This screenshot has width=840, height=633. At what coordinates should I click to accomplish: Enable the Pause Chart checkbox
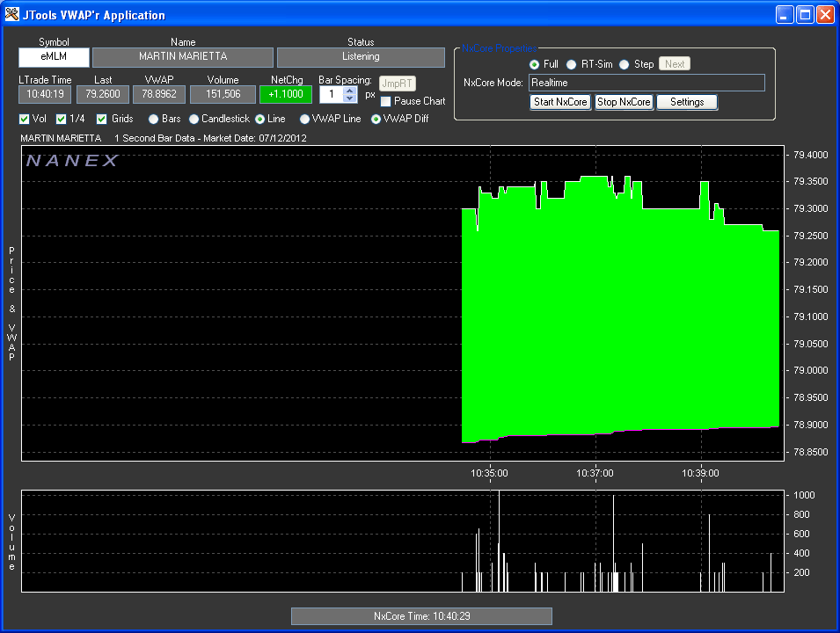[386, 101]
